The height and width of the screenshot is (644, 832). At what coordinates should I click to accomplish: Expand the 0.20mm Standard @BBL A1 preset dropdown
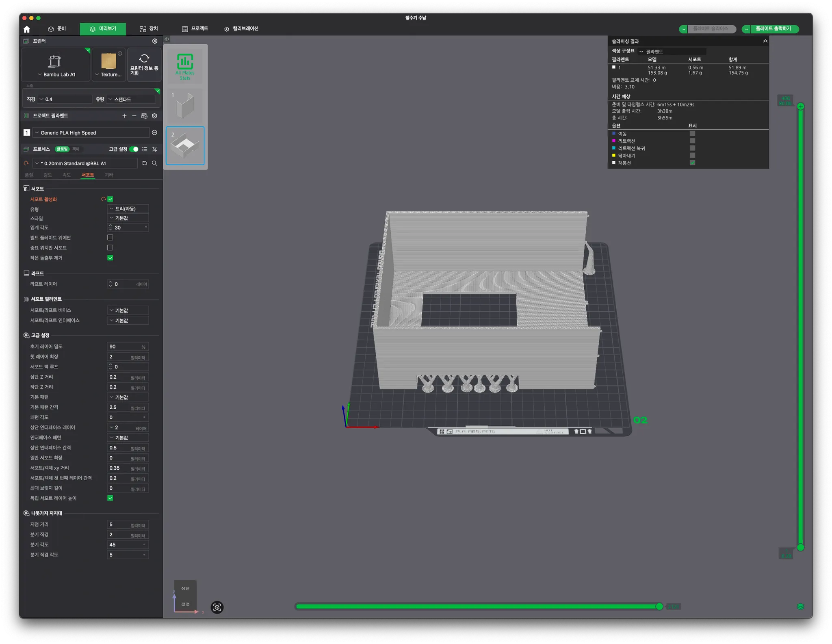[x=85, y=163]
